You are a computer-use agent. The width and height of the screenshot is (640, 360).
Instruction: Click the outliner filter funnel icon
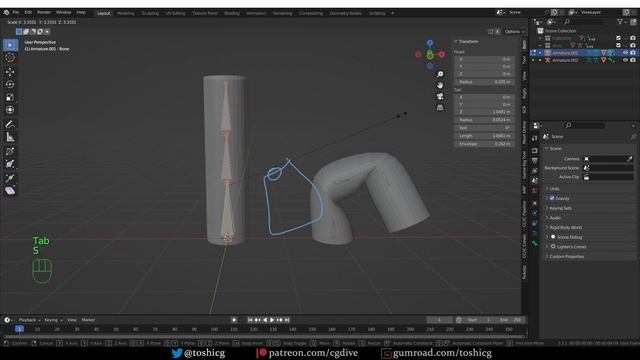pos(620,22)
